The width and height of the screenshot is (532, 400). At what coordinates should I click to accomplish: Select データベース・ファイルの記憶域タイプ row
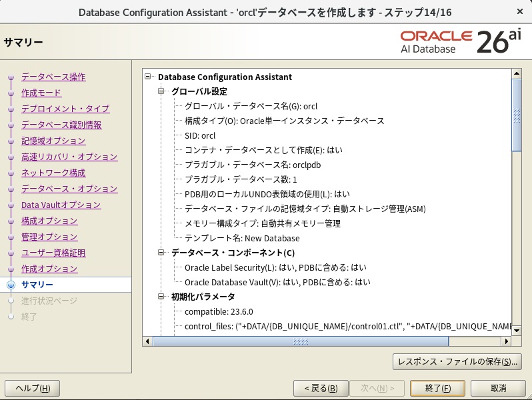point(305,209)
